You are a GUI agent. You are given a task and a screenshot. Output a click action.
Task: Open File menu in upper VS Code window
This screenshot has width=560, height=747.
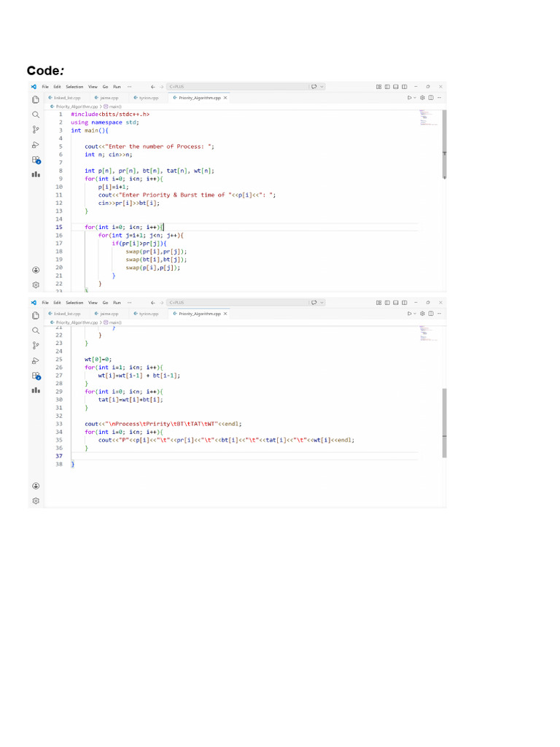[x=45, y=87]
